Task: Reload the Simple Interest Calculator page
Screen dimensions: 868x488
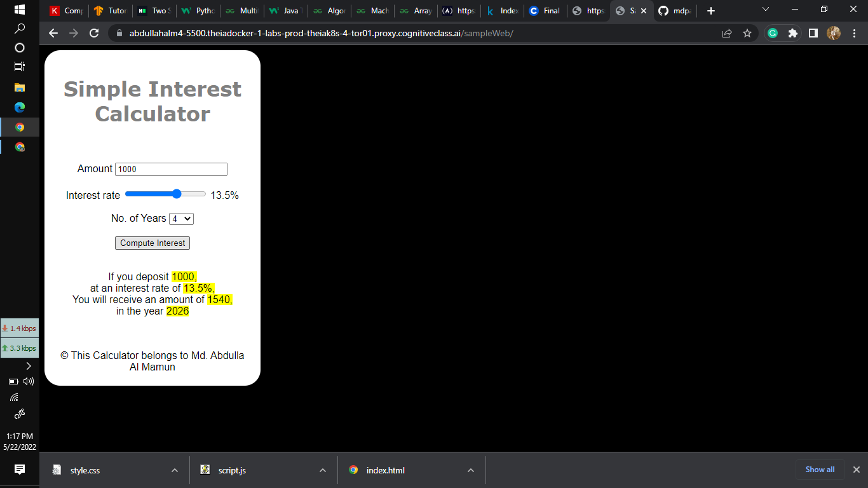Action: point(94,33)
